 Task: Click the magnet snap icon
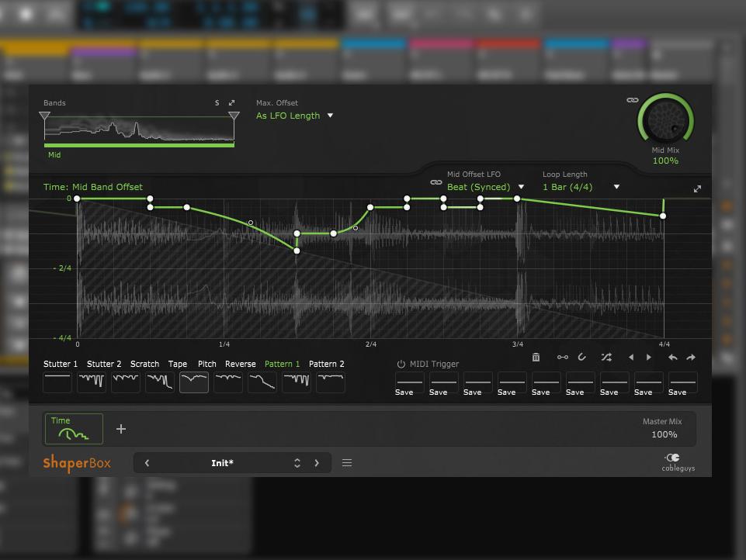(581, 358)
